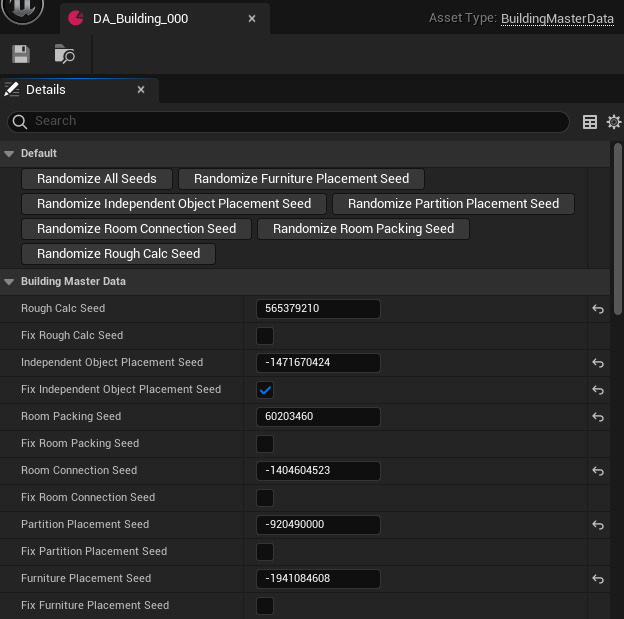Reset Furniture Placement Seed to default
The width and height of the screenshot is (624, 619).
[598, 579]
